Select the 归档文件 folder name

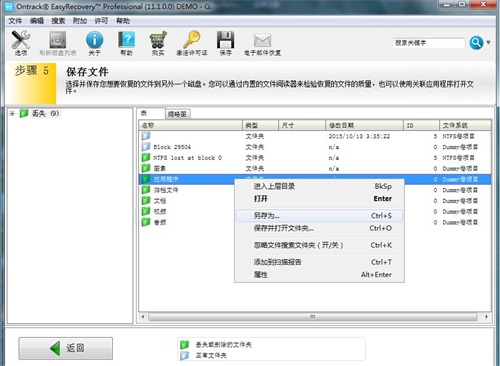click(x=166, y=190)
